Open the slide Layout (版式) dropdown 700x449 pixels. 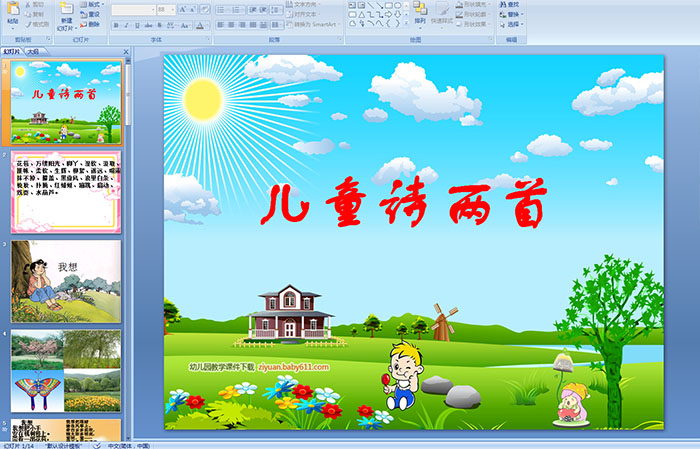coord(92,4)
